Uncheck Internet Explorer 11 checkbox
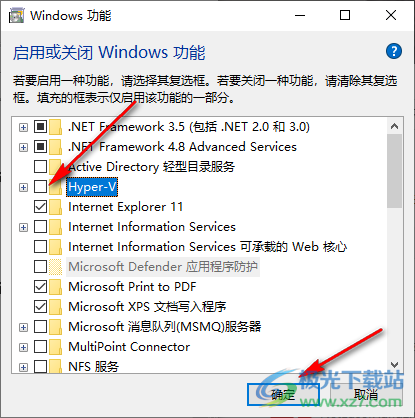415x418 pixels. tap(40, 207)
